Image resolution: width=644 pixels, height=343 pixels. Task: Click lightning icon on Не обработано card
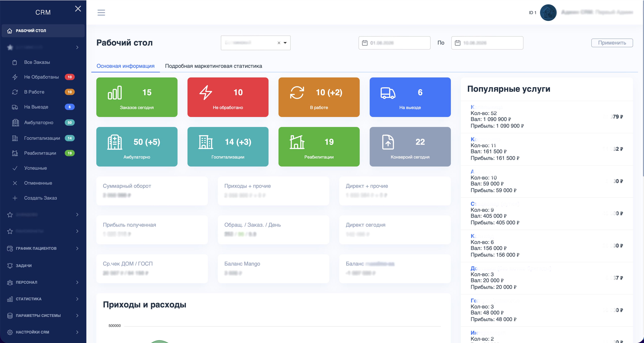(205, 93)
